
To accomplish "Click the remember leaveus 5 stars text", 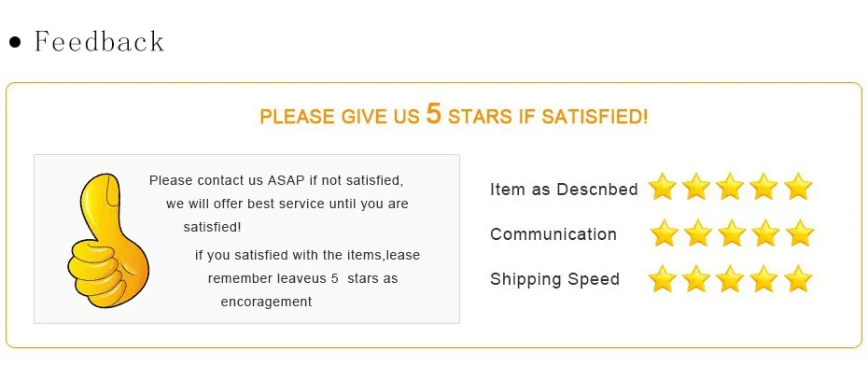I will click(x=302, y=278).
